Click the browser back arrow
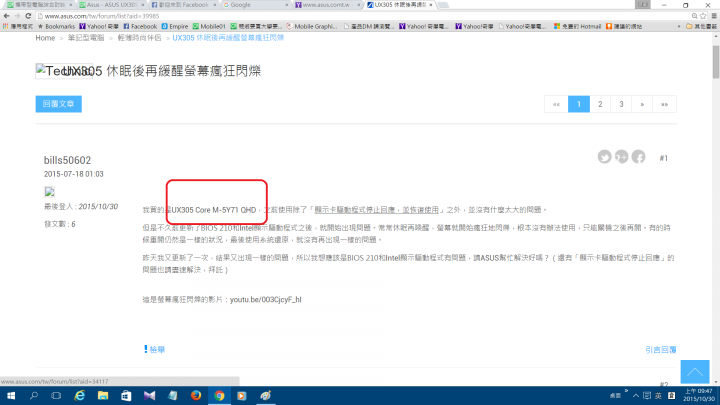 point(6,16)
